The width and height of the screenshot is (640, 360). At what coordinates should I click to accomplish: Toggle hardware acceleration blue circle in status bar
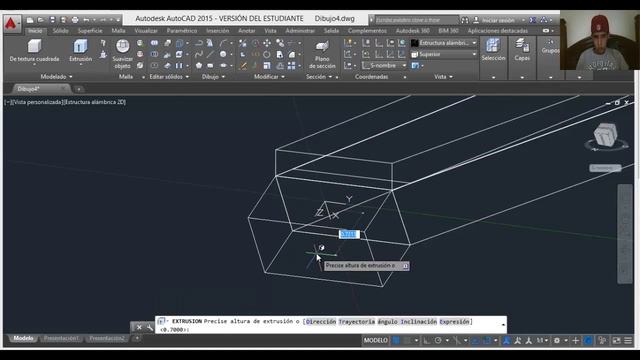pos(588,340)
